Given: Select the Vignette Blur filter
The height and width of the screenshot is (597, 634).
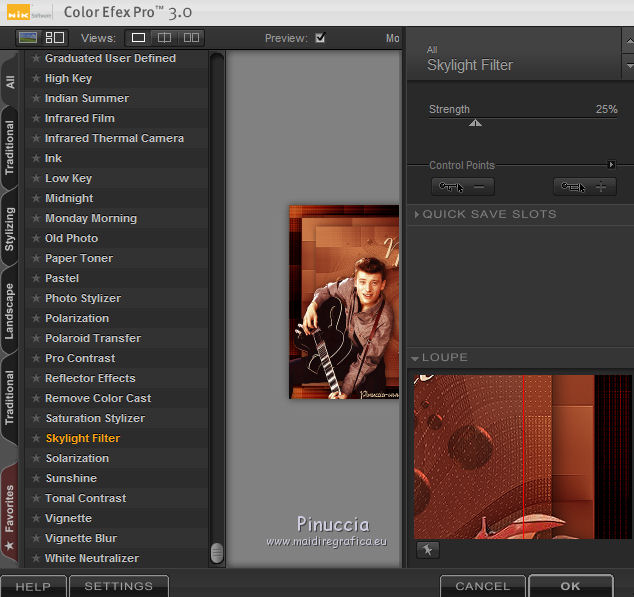Looking at the screenshot, I should 117,538.
